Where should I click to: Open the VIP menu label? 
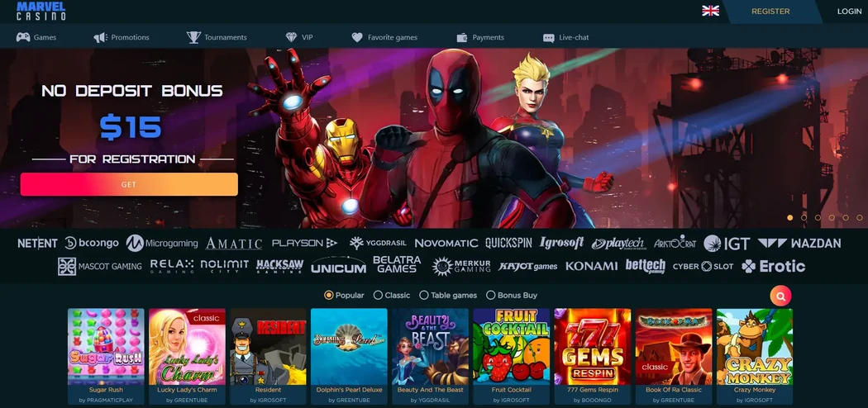(x=308, y=38)
